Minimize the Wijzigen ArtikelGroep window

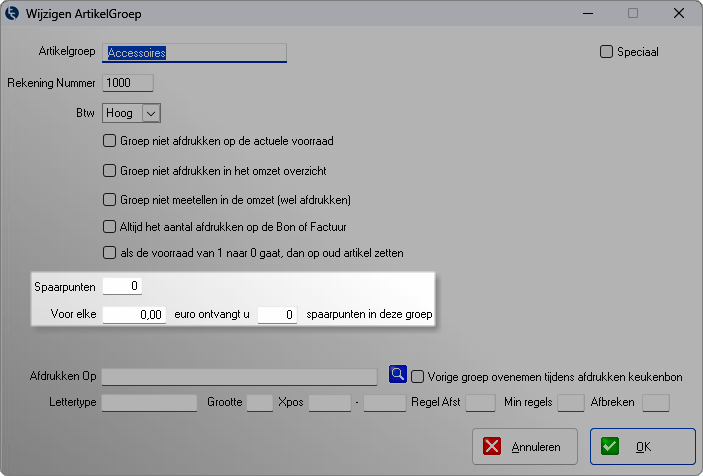coord(588,13)
